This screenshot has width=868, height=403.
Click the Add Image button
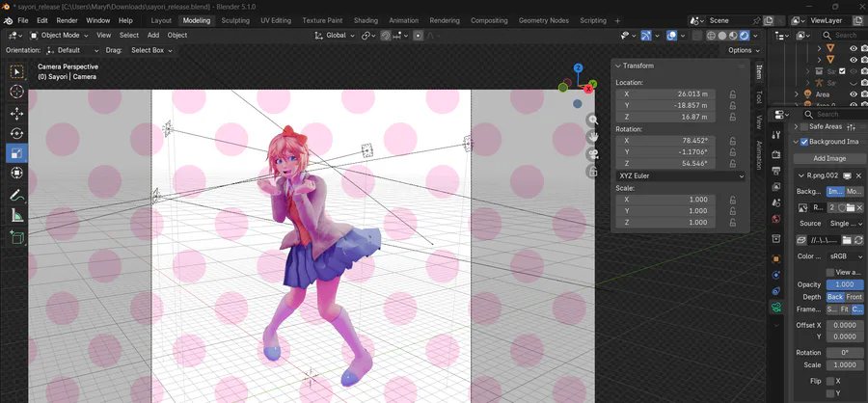click(829, 159)
